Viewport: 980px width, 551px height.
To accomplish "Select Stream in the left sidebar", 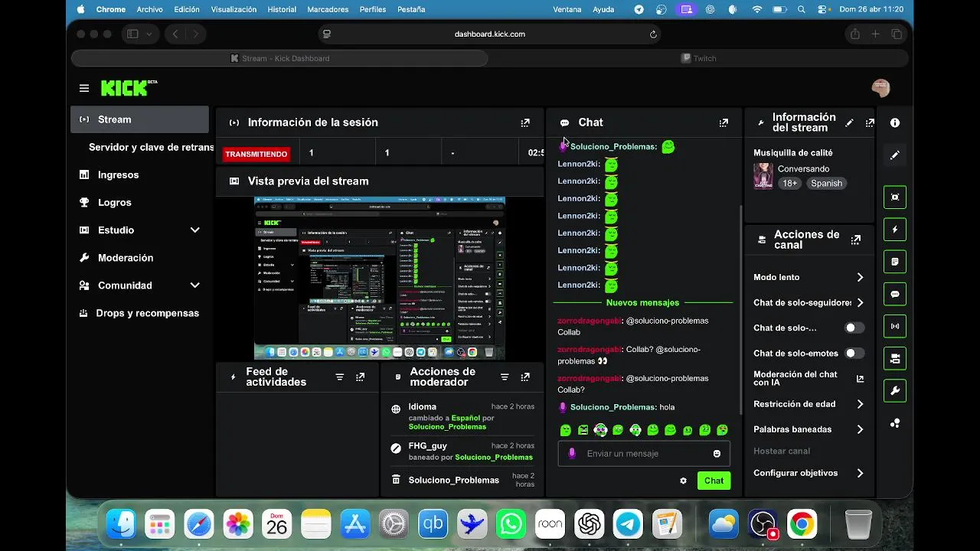I will [x=139, y=119].
